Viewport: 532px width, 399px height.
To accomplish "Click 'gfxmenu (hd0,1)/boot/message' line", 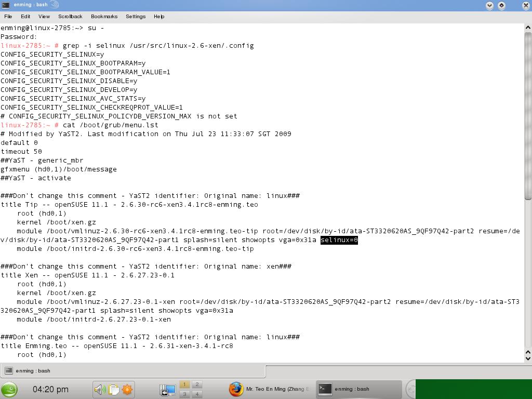I will [59, 169].
